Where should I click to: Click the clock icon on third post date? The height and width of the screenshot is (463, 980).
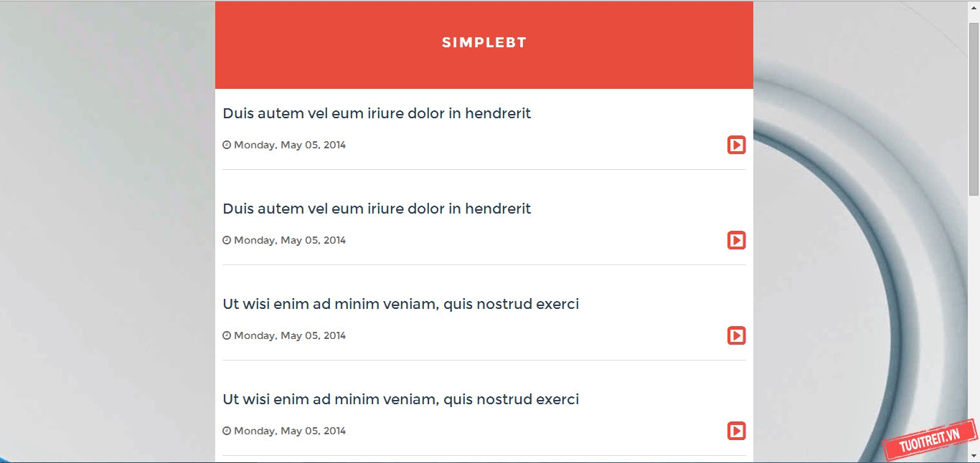coord(227,335)
